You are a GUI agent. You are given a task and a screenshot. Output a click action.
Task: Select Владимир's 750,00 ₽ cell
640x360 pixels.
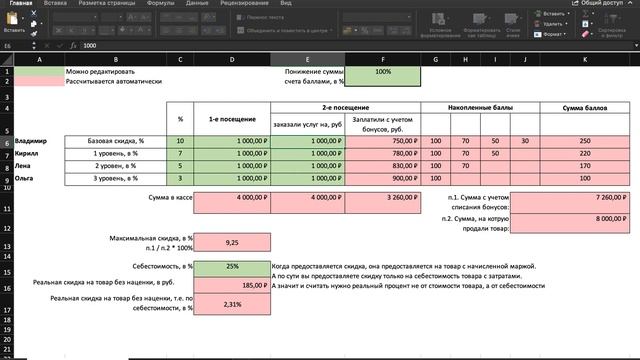[x=382, y=141]
